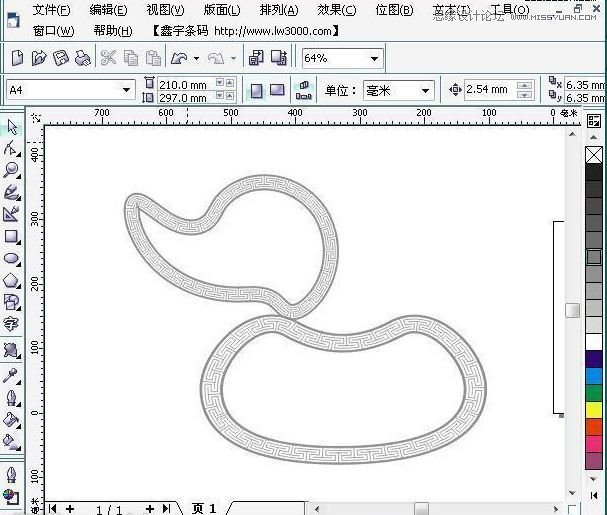Select the Text tool

pyautogui.click(x=11, y=324)
